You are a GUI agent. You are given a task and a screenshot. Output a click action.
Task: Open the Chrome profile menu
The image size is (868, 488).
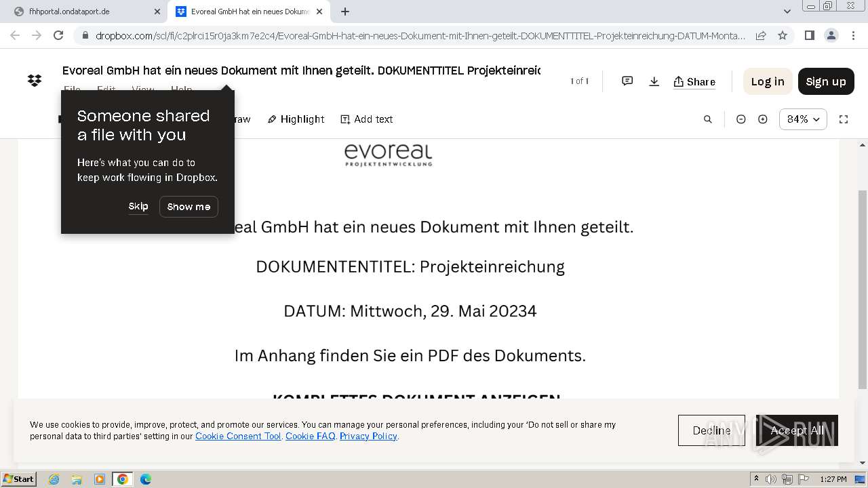pos(831,35)
